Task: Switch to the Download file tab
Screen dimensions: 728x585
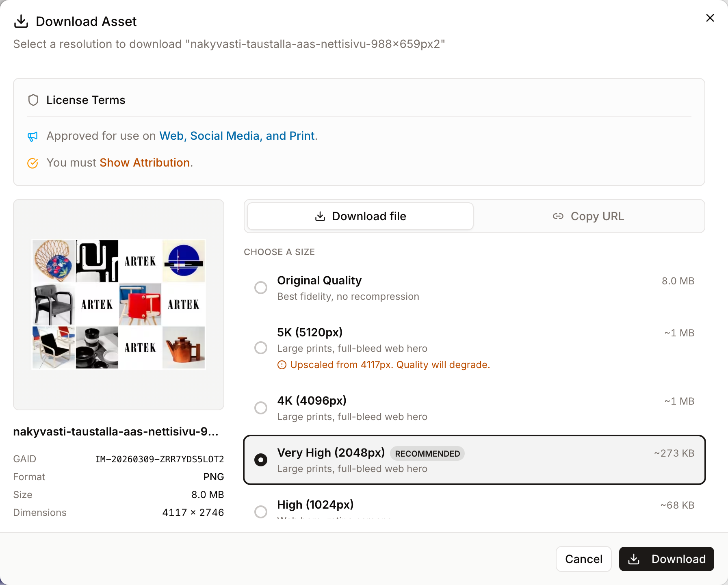Action: [360, 216]
